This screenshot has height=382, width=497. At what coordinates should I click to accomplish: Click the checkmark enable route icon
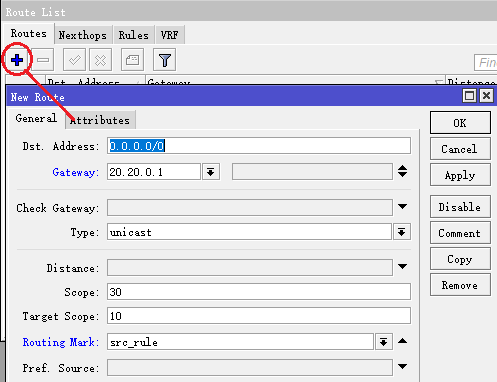(x=74, y=60)
